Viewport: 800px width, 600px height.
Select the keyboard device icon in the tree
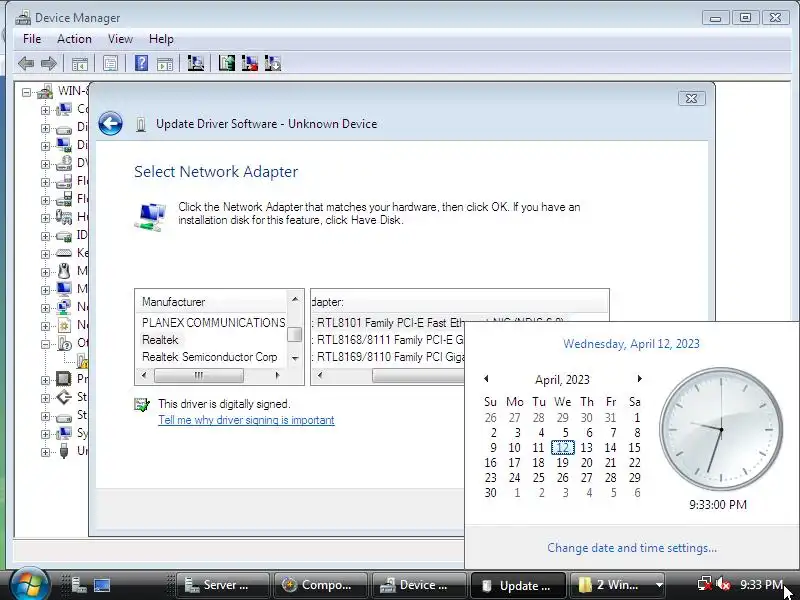(64, 253)
